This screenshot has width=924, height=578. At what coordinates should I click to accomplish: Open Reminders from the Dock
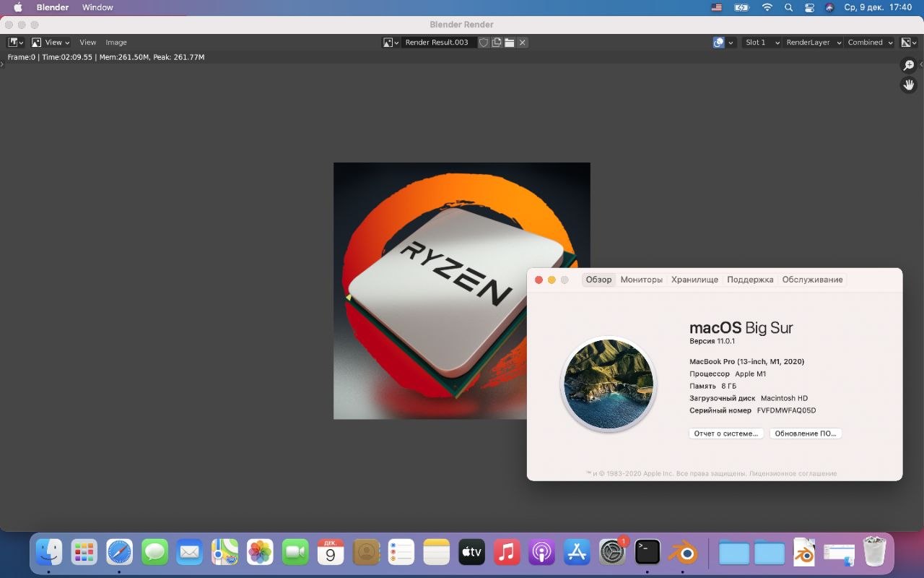coord(401,553)
